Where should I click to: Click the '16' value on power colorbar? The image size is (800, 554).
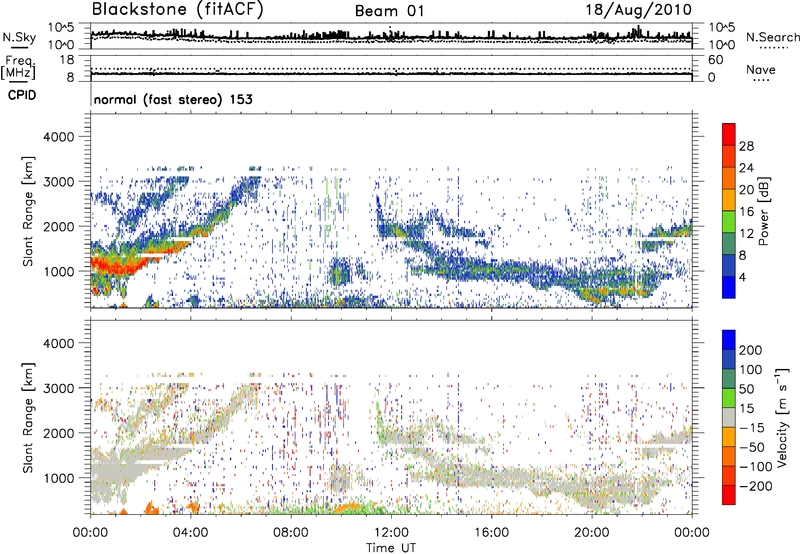(746, 212)
